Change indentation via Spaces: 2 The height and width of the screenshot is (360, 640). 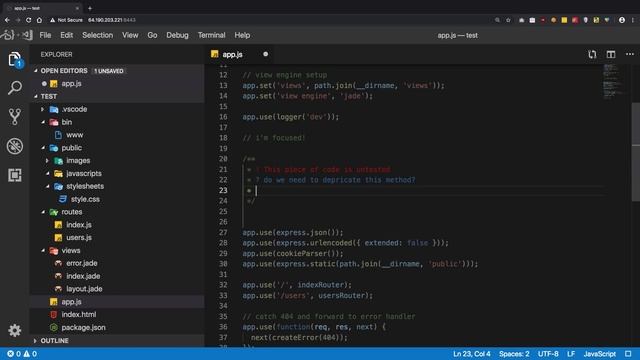pyautogui.click(x=514, y=354)
